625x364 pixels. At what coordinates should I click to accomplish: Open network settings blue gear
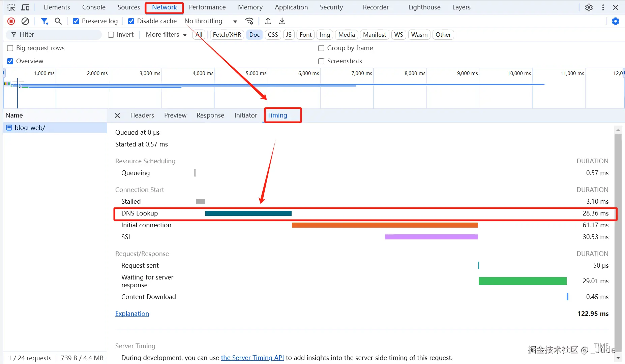(616, 21)
